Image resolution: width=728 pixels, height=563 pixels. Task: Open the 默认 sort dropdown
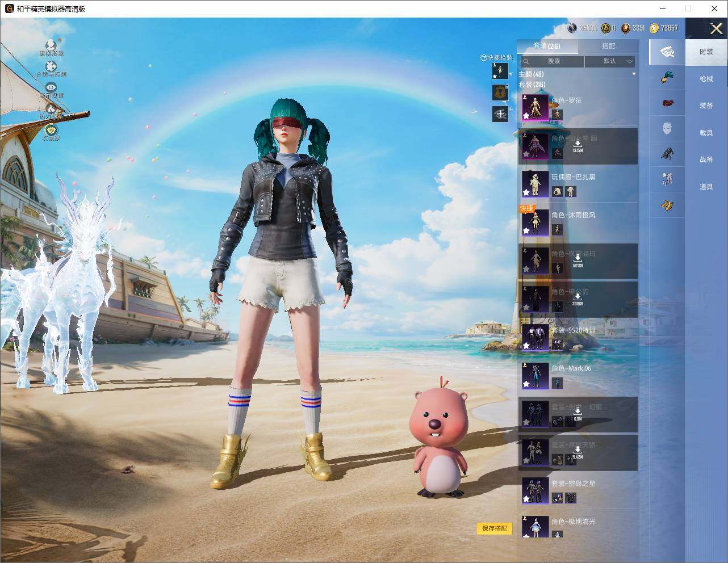(x=610, y=61)
